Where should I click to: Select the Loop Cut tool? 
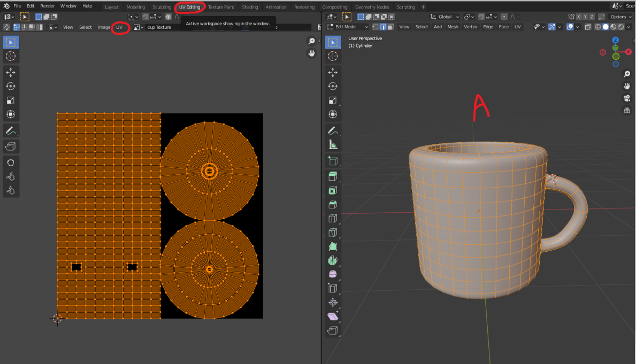pyautogui.click(x=333, y=218)
